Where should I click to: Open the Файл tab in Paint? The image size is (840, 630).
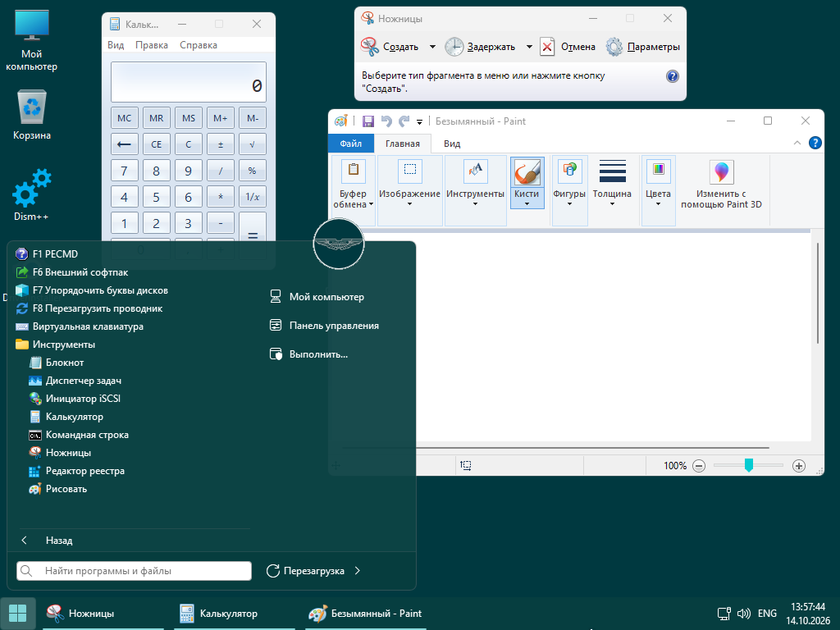point(351,144)
